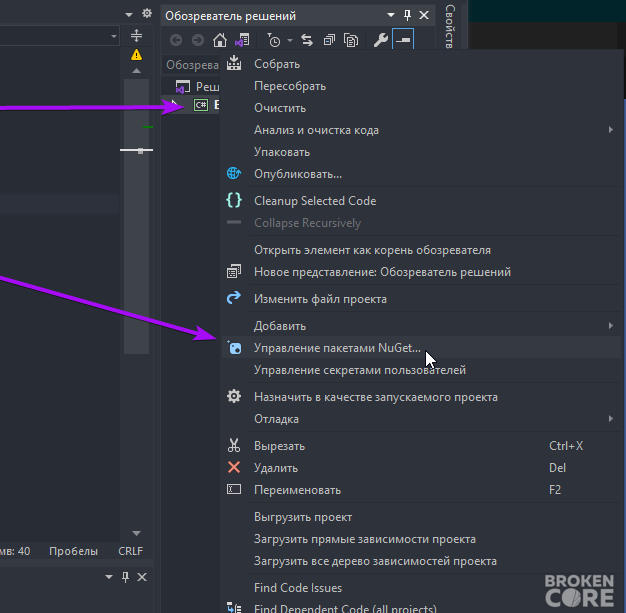Click the Home icon in Solution Explorer toolbar
The image size is (626, 613).
[220, 40]
